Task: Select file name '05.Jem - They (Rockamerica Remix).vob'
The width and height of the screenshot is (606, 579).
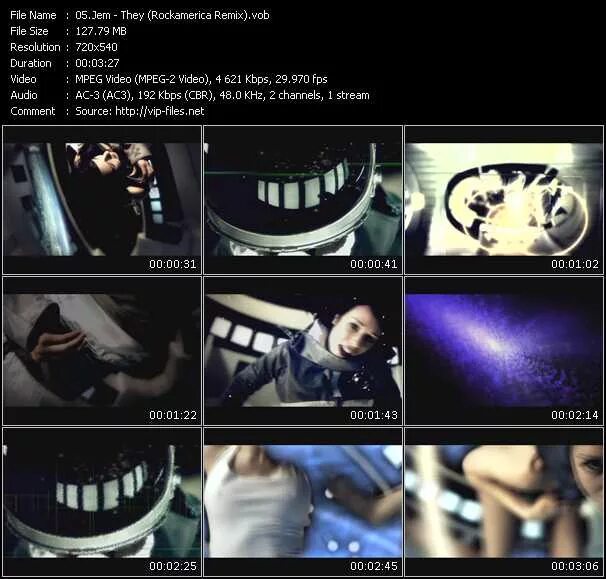Action: coord(172,15)
